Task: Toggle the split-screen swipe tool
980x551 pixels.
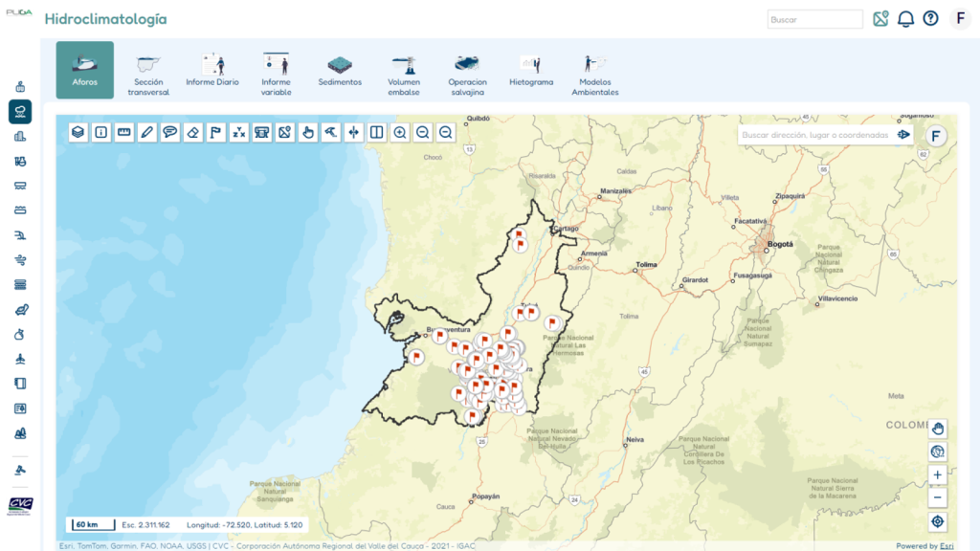Action: (377, 132)
